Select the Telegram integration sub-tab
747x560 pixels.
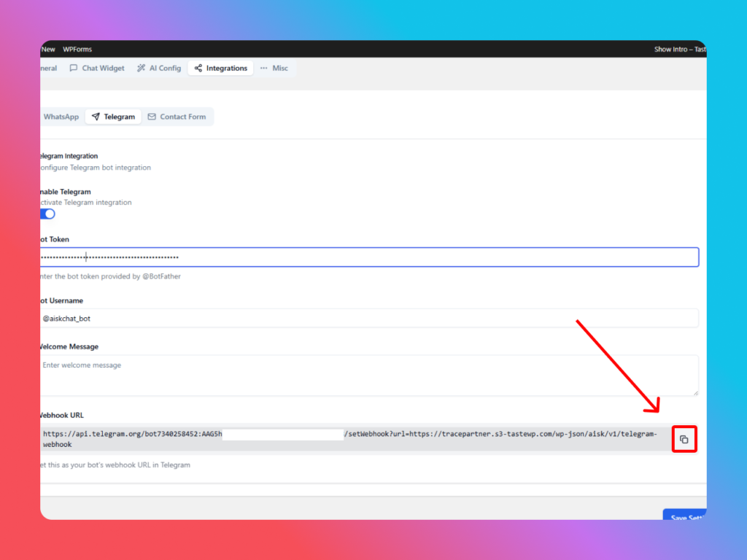[113, 117]
